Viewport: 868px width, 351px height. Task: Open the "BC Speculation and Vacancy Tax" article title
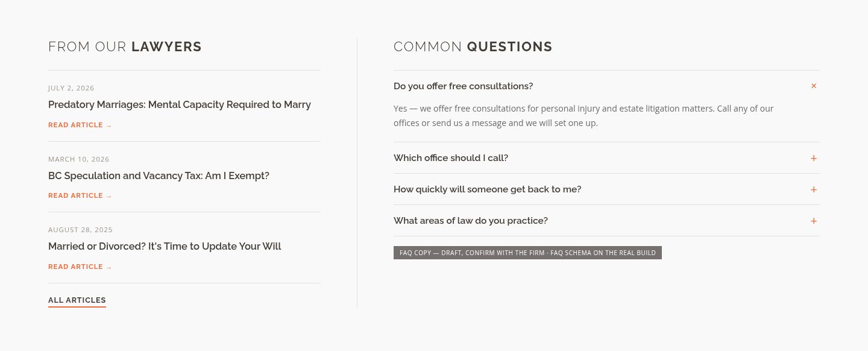[159, 176]
